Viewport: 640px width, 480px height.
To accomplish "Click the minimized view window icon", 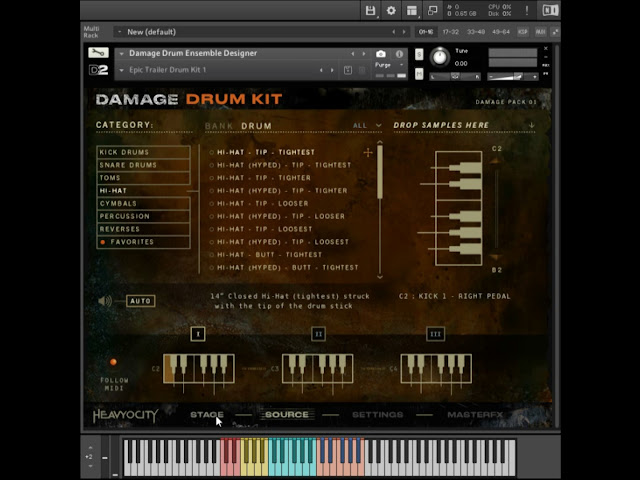I will tap(432, 11).
